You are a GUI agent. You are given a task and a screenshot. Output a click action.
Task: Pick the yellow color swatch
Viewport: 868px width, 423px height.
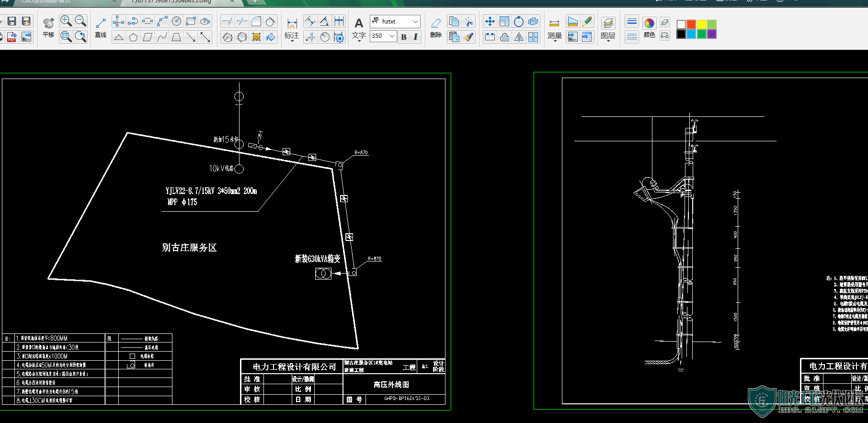(x=702, y=24)
